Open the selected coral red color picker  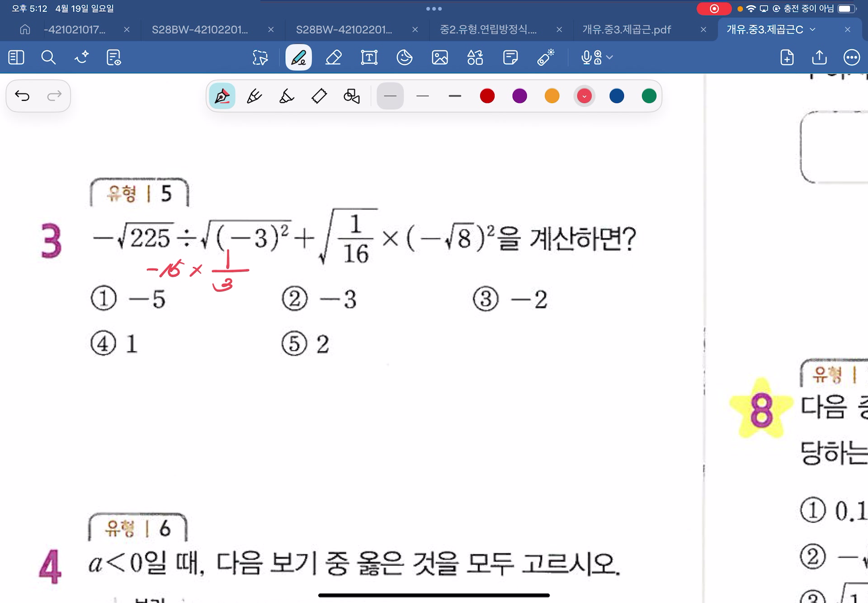pos(585,96)
